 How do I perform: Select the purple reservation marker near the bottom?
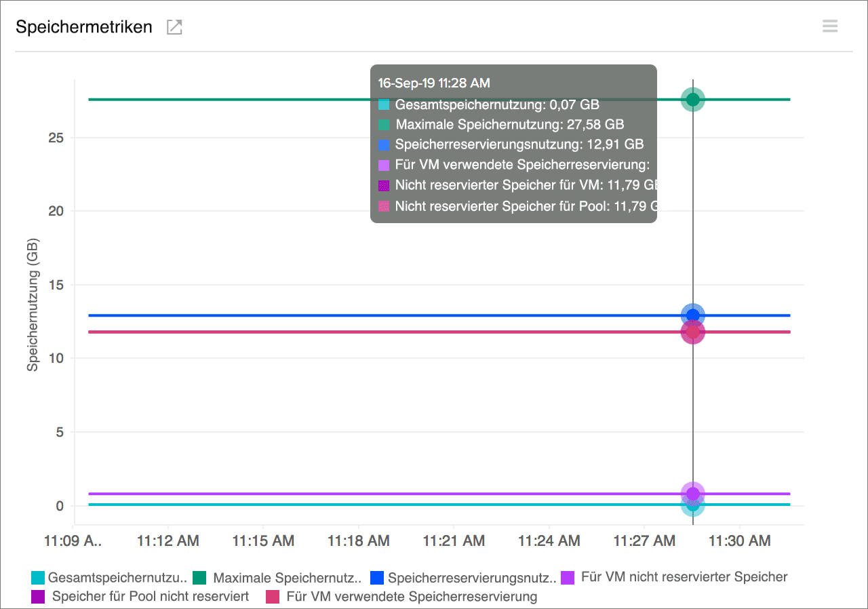692,494
